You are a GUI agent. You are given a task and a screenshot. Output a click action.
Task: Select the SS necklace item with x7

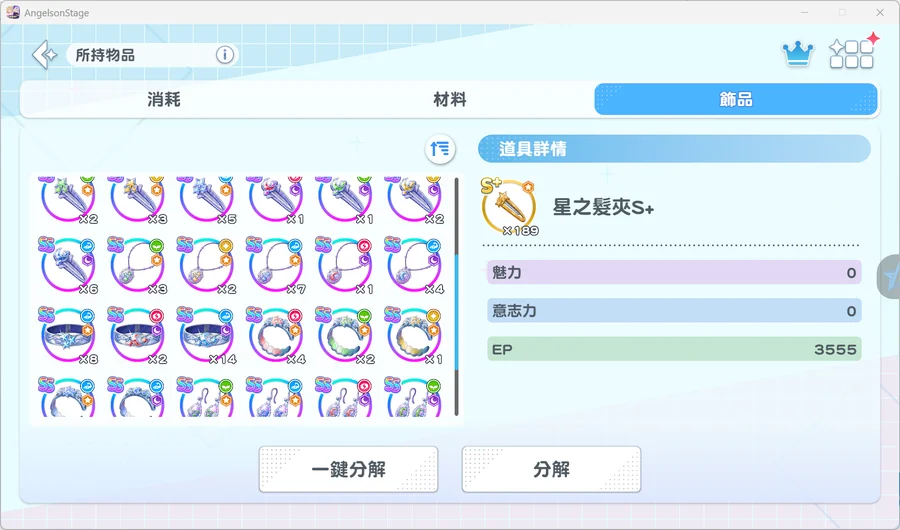pos(276,265)
